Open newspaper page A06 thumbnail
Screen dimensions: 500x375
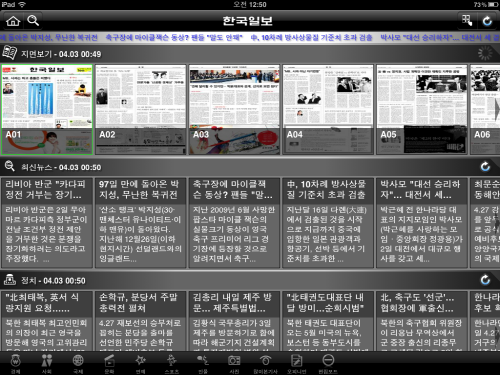click(x=485, y=110)
